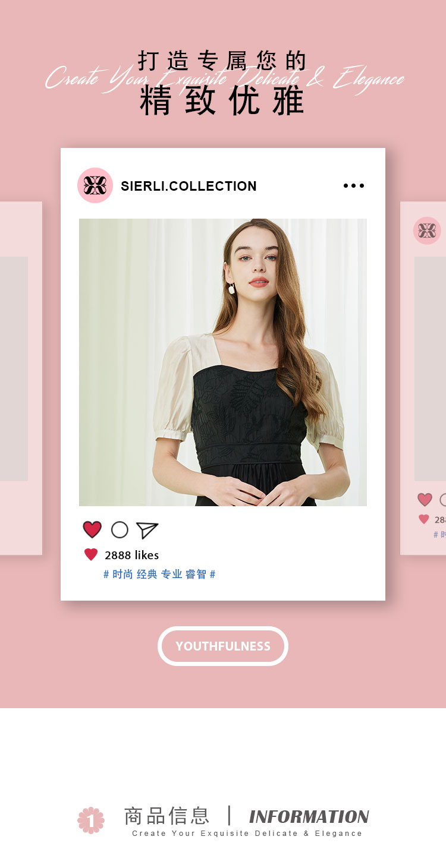Click the small heart beside 2888 likes
This screenshot has width=446, height=868.
coord(91,555)
